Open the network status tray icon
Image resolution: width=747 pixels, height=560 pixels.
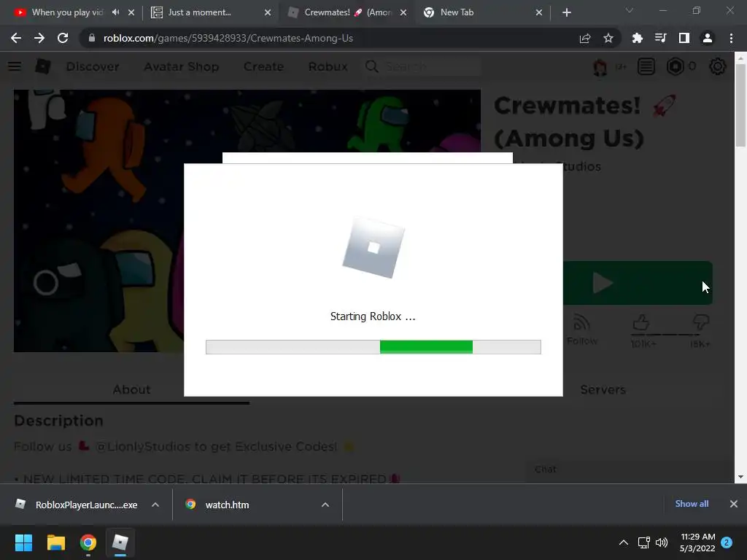[x=643, y=542]
